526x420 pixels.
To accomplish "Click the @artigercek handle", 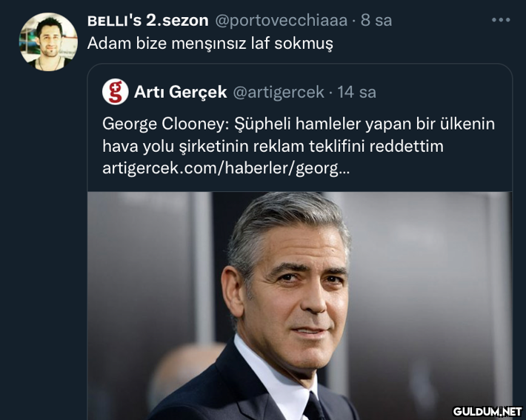I will tap(279, 92).
